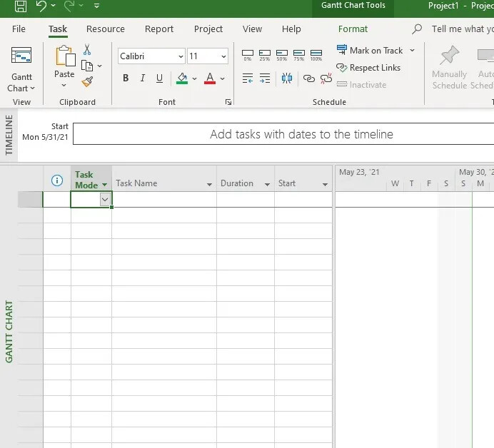
Task: Expand the Task Mode cell dropdown
Action: click(105, 199)
